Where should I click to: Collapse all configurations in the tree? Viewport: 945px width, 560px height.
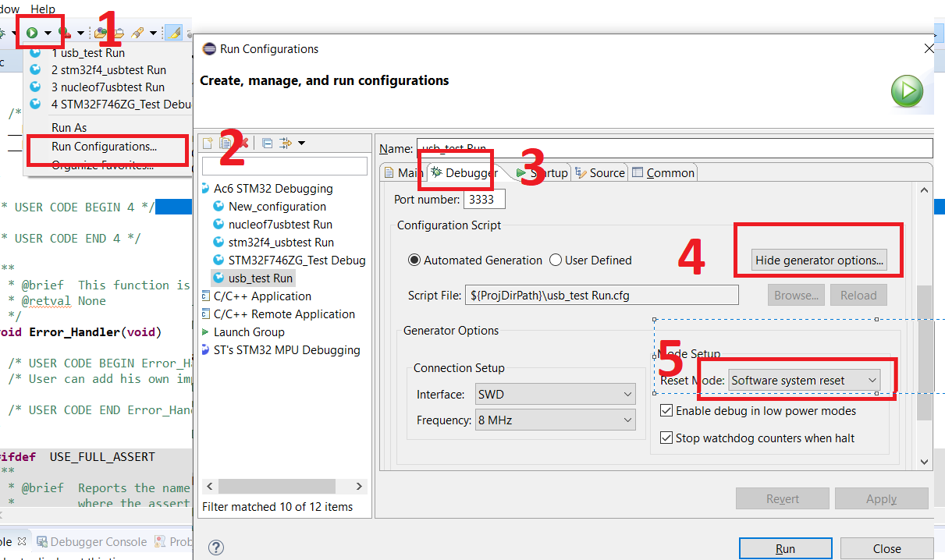pos(267,143)
